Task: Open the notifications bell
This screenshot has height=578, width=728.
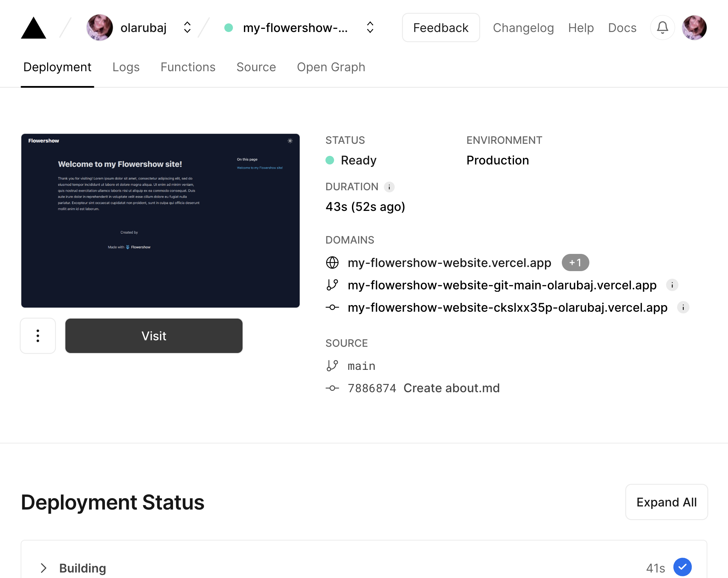Action: point(662,28)
